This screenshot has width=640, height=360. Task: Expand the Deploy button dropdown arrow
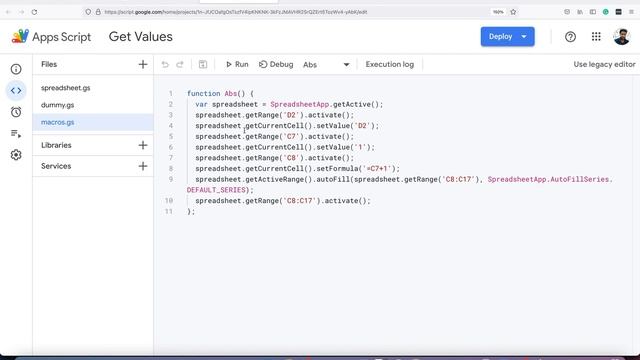(524, 37)
